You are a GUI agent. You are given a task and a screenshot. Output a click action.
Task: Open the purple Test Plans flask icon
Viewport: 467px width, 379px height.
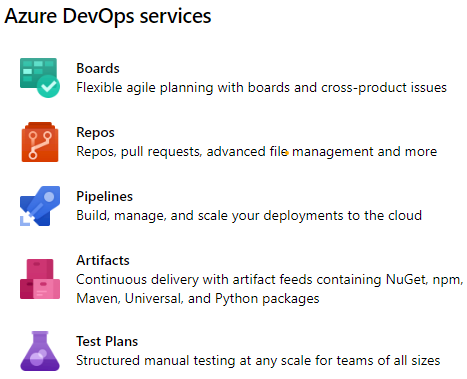[x=40, y=351]
